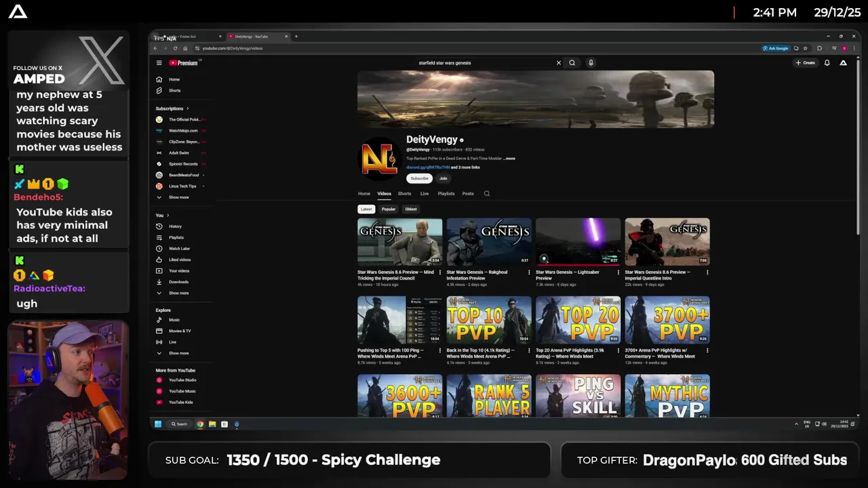868x488 pixels.
Task: Expand Show more under Explore
Action: pyautogui.click(x=173, y=353)
